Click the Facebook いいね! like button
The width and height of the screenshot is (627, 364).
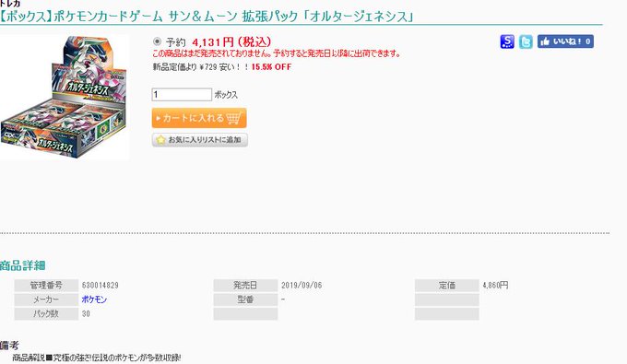click(x=565, y=41)
